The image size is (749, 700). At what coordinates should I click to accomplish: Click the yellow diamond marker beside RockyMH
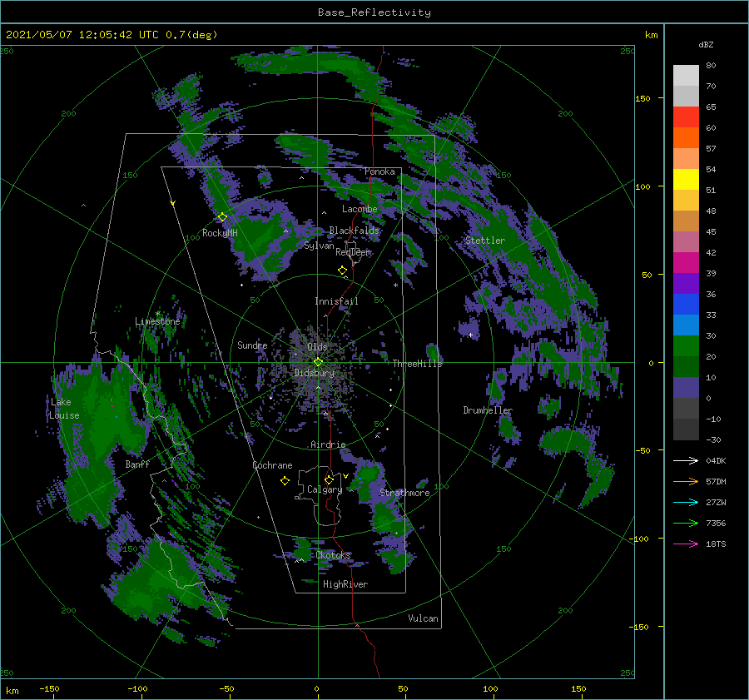(222, 217)
